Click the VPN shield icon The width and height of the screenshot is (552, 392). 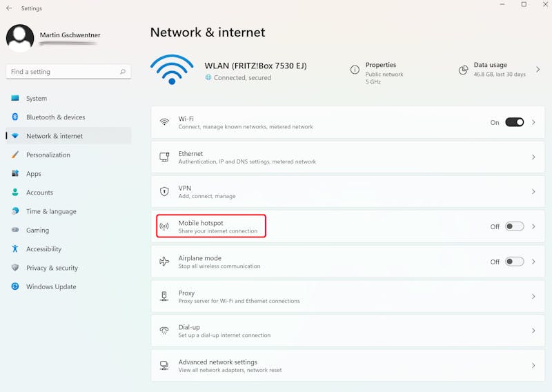pyautogui.click(x=164, y=192)
